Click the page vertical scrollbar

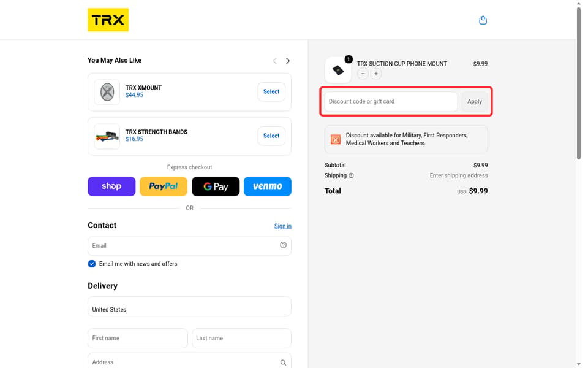(x=579, y=83)
